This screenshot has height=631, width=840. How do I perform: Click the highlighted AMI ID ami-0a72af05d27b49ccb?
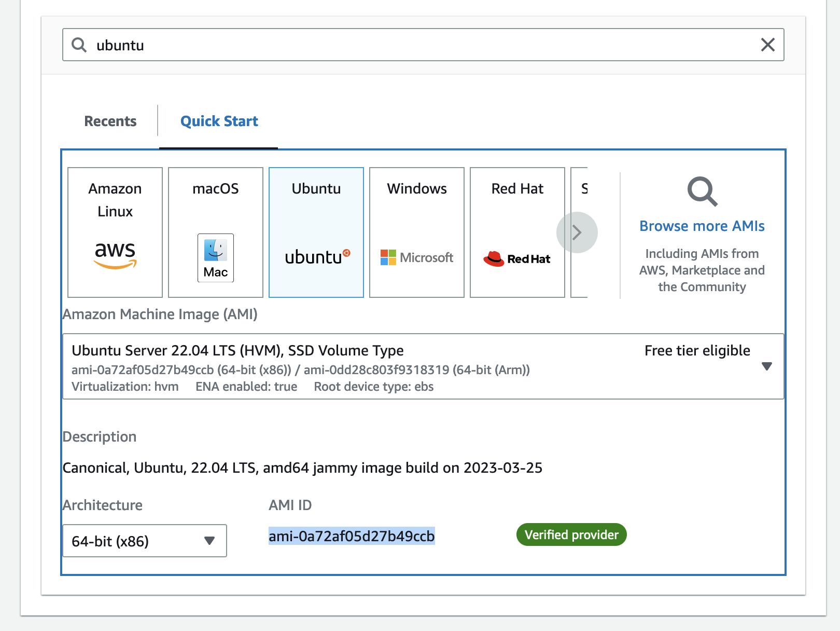(x=352, y=536)
